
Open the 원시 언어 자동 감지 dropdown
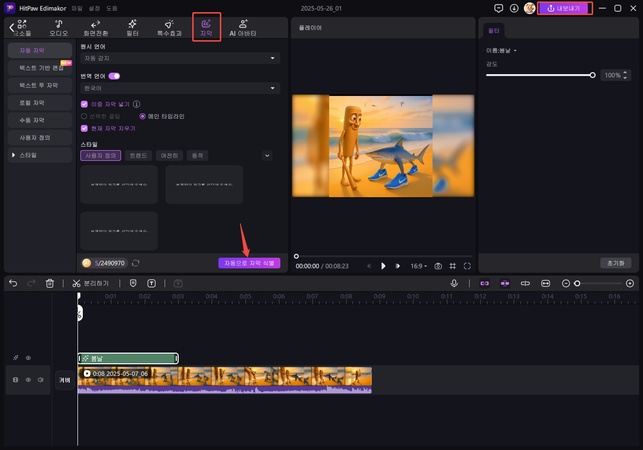point(179,59)
